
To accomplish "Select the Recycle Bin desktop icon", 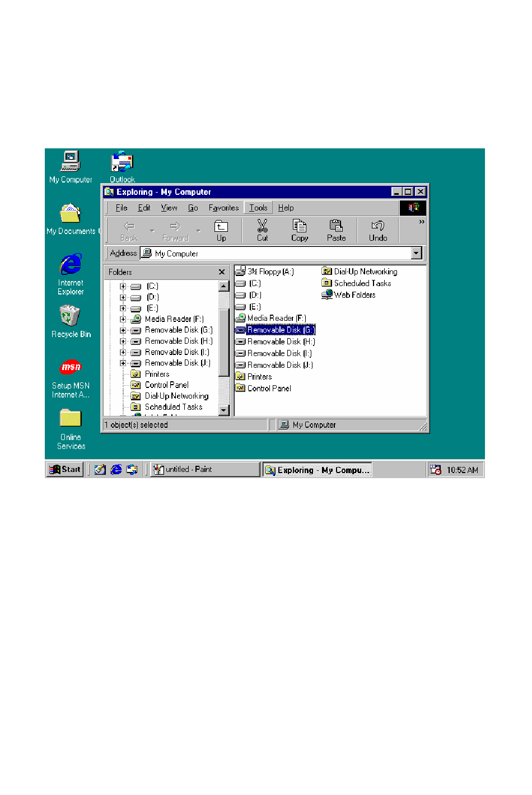I will (71, 321).
